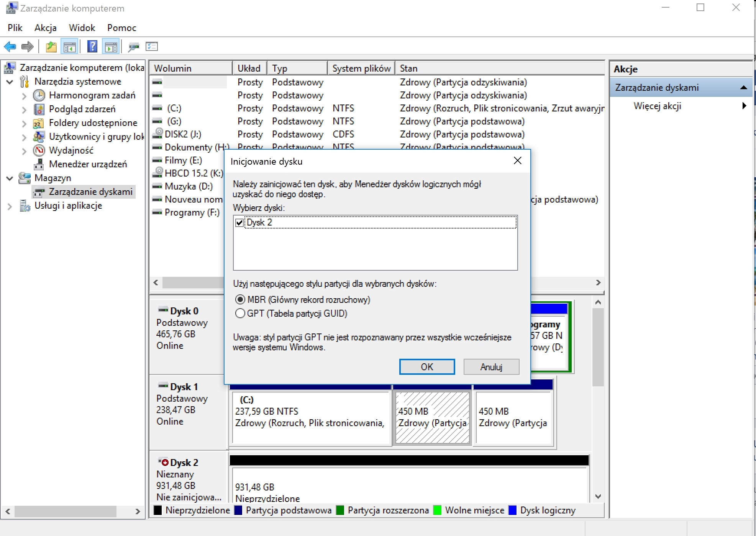This screenshot has width=756, height=536.
Task: Confirm initialization with the OK button
Action: [x=427, y=367]
